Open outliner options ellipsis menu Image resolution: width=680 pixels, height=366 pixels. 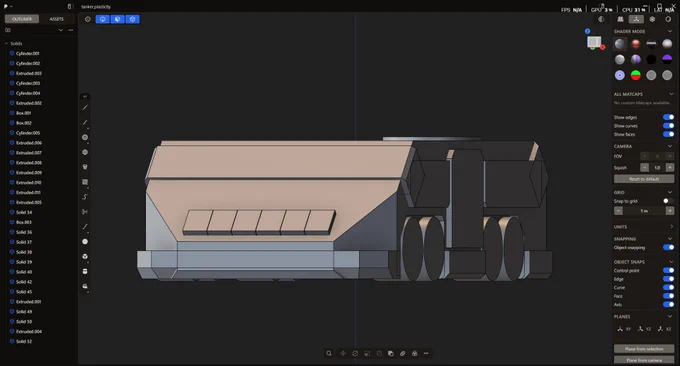tap(71, 30)
